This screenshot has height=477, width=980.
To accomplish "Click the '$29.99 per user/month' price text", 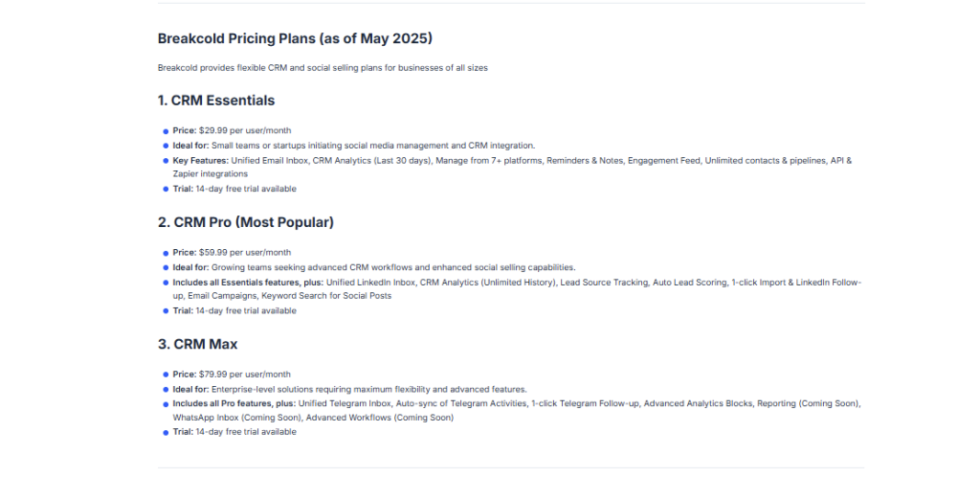I will point(245,130).
